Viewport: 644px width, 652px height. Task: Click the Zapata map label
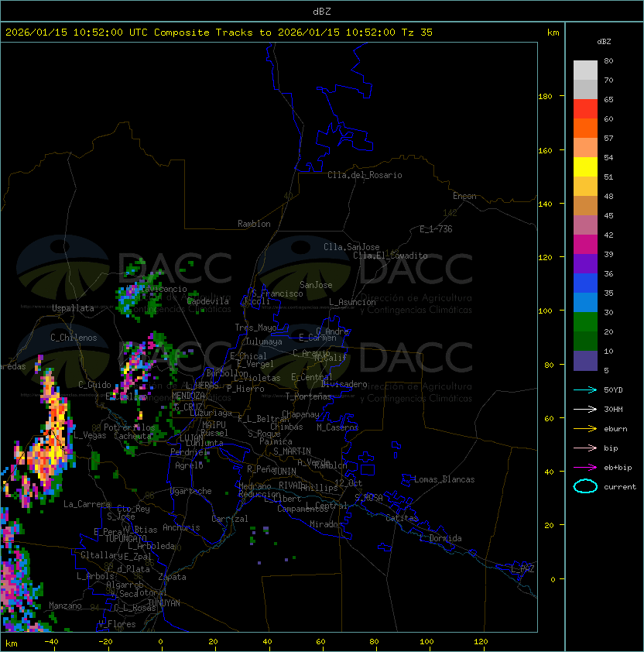tap(172, 577)
